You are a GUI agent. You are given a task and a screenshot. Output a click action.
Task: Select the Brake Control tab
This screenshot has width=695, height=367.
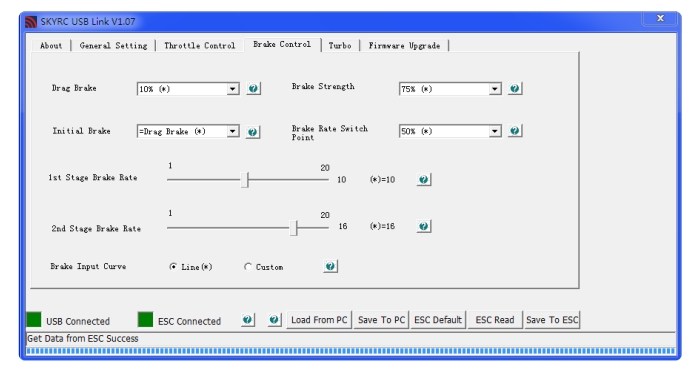click(x=282, y=44)
